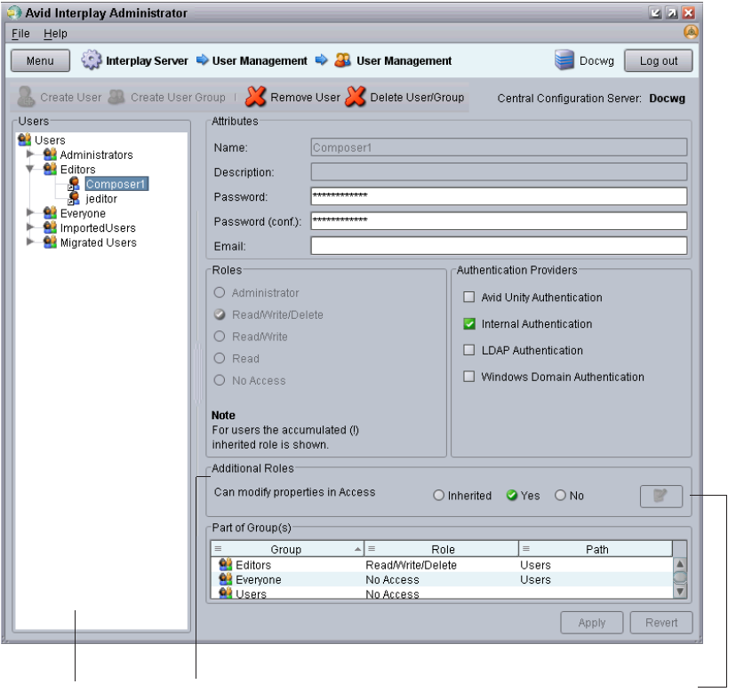The width and height of the screenshot is (736, 700).
Task: Click the first breadcrumb arrow icon
Action: pyautogui.click(x=203, y=60)
